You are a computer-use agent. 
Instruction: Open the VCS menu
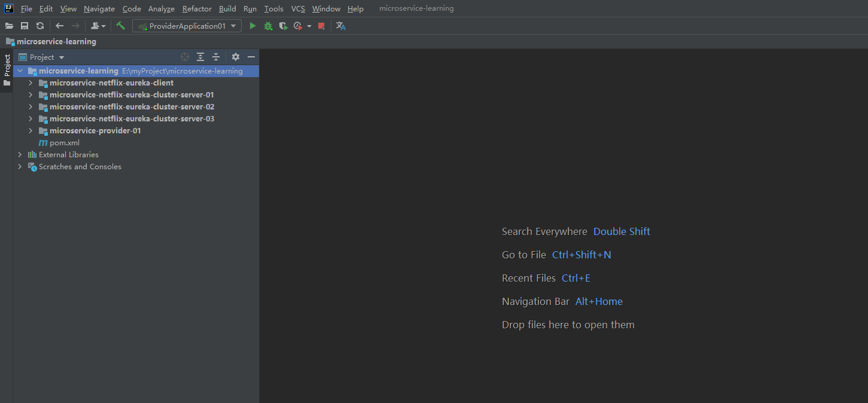(x=298, y=8)
